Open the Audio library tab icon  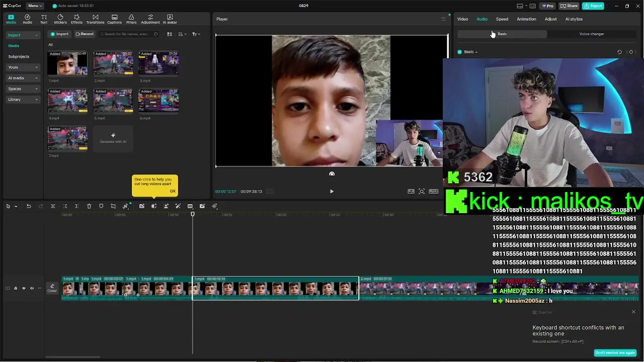click(x=27, y=19)
